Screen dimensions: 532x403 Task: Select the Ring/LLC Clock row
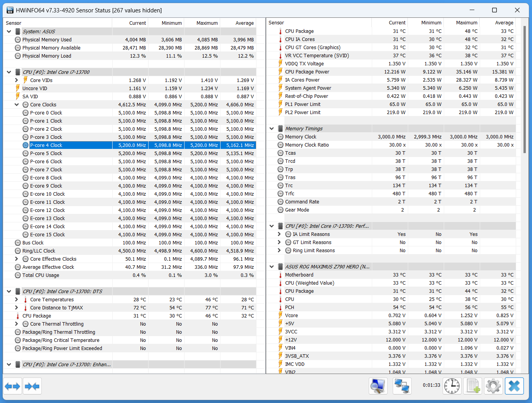click(x=130, y=251)
